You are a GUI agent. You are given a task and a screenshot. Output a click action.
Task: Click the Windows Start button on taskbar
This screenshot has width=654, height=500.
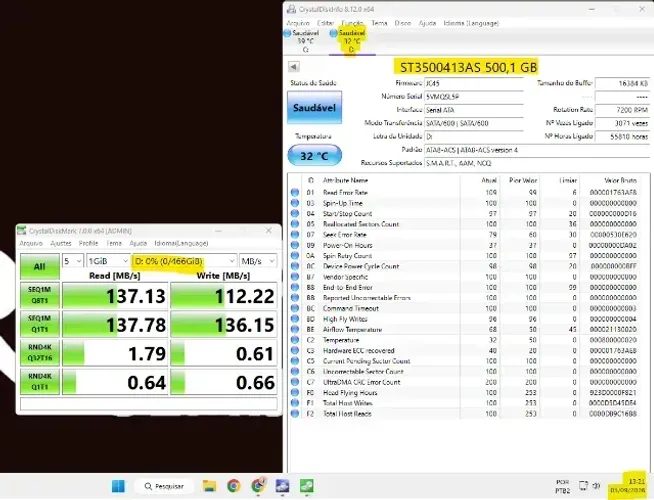coord(118,486)
